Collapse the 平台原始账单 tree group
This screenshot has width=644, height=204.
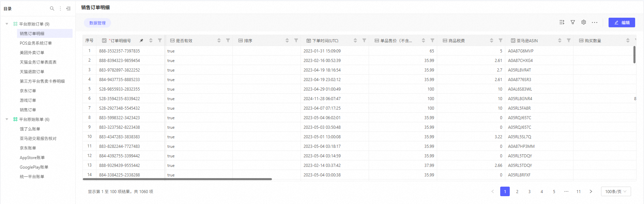coord(7,119)
